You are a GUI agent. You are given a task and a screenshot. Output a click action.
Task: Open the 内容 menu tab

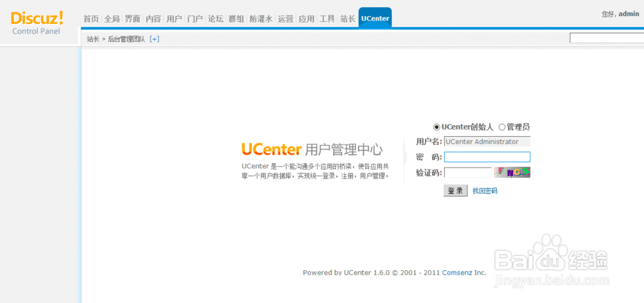(153, 19)
